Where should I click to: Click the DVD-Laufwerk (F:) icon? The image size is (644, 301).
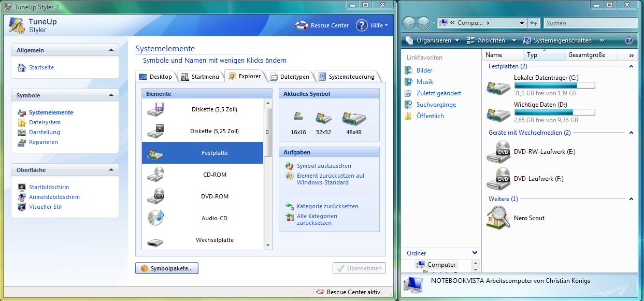[x=498, y=179]
